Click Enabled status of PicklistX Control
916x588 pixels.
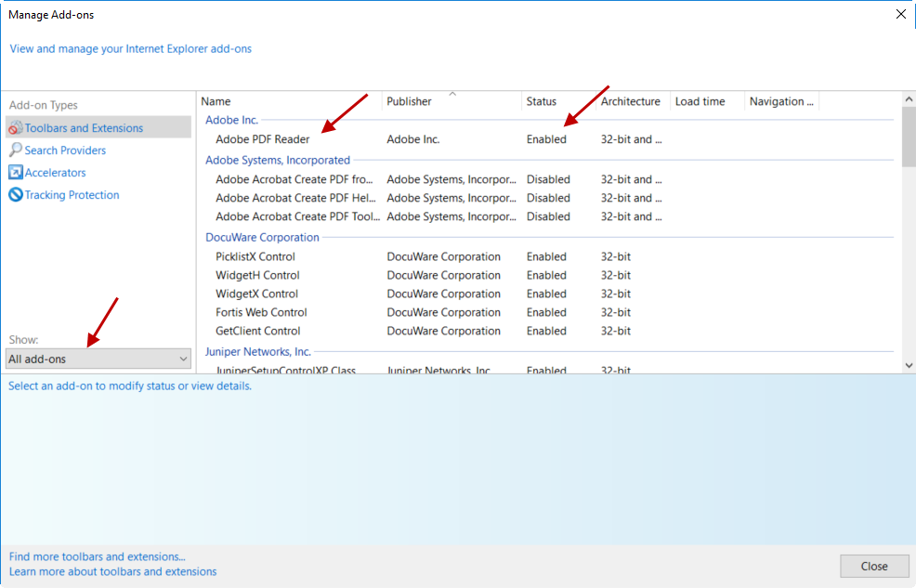tap(546, 256)
